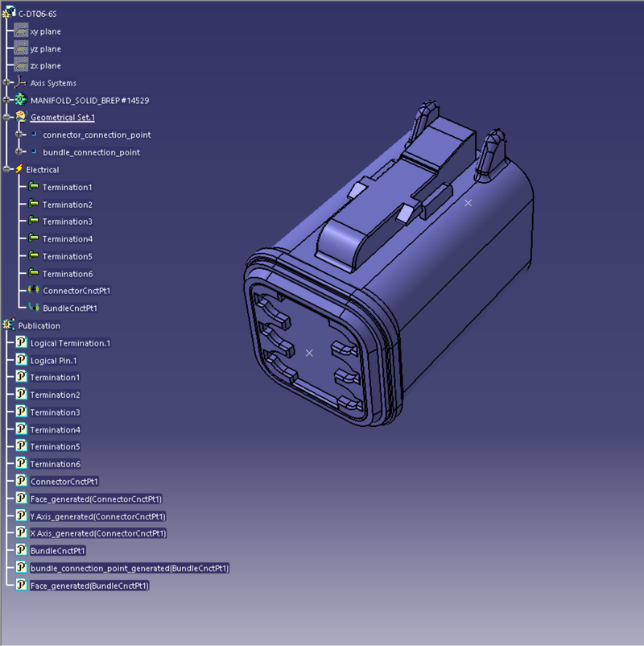The height and width of the screenshot is (646, 644).
Task: Select the yz plane label
Action: (x=45, y=49)
